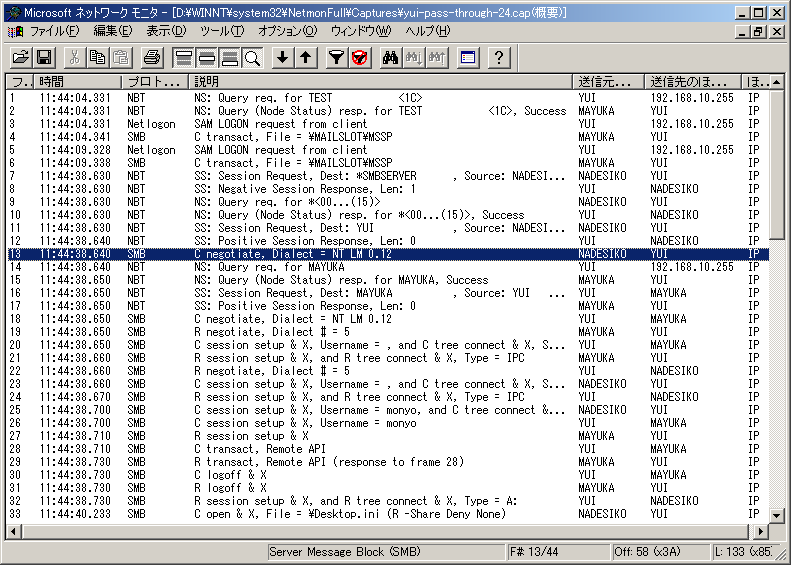791x565 pixels.
Task: Select frame 7 Session Request *SMBSERVER row
Action: point(387,176)
